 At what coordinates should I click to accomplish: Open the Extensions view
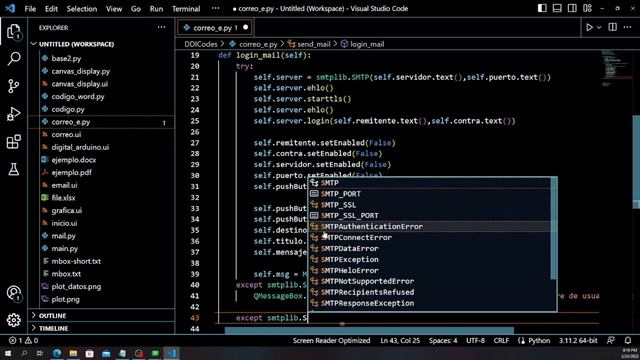(13, 142)
